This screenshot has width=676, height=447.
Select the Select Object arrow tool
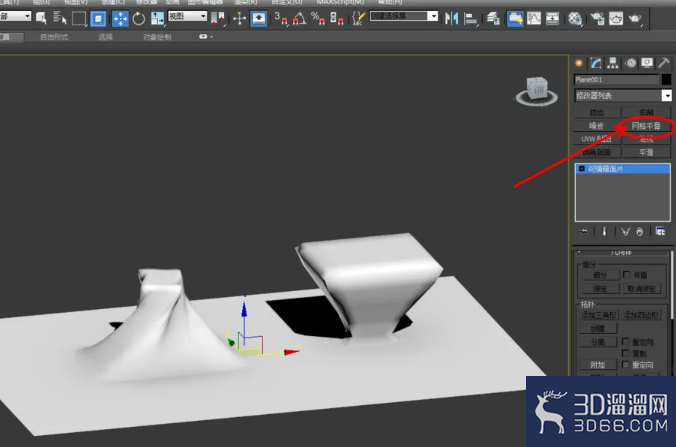pos(41,19)
